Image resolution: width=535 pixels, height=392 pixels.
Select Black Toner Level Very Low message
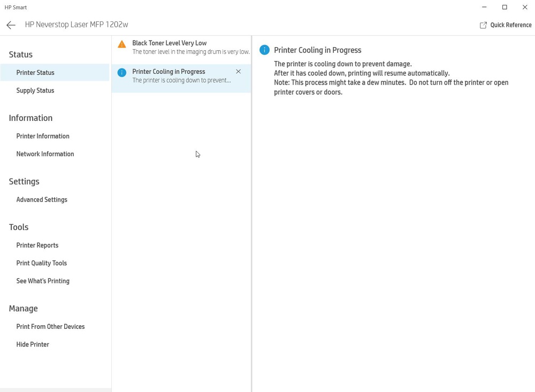[182, 48]
